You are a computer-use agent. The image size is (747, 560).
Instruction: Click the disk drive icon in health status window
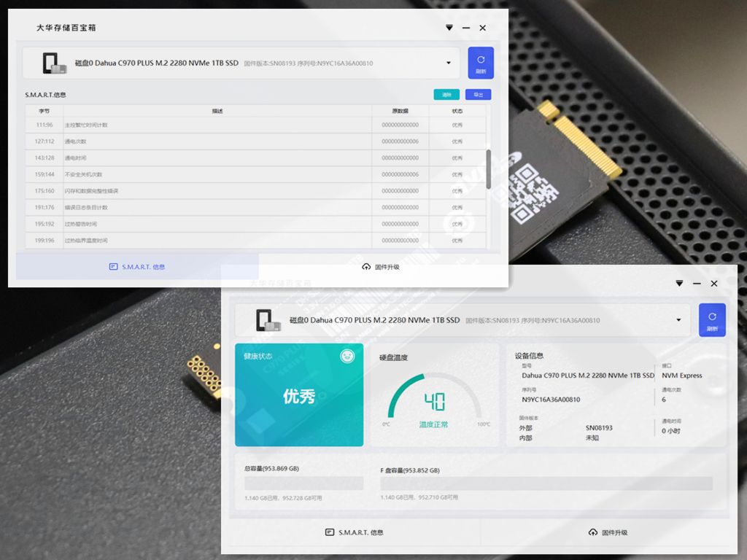[x=268, y=320]
